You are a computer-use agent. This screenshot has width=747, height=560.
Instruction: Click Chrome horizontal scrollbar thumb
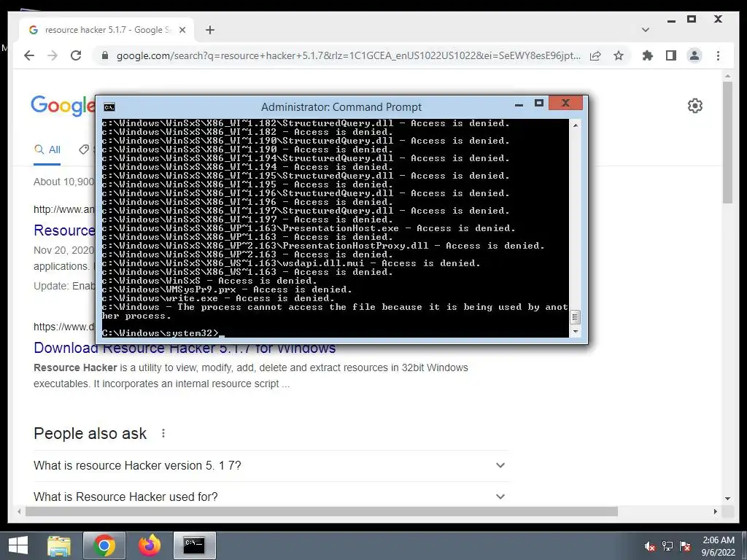click(x=322, y=511)
